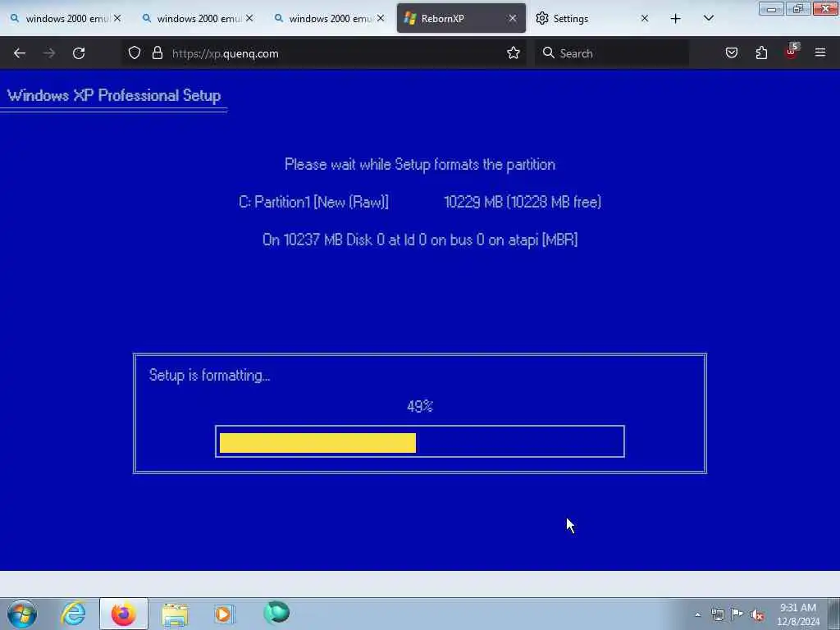Open the network tray icon

tap(717, 614)
